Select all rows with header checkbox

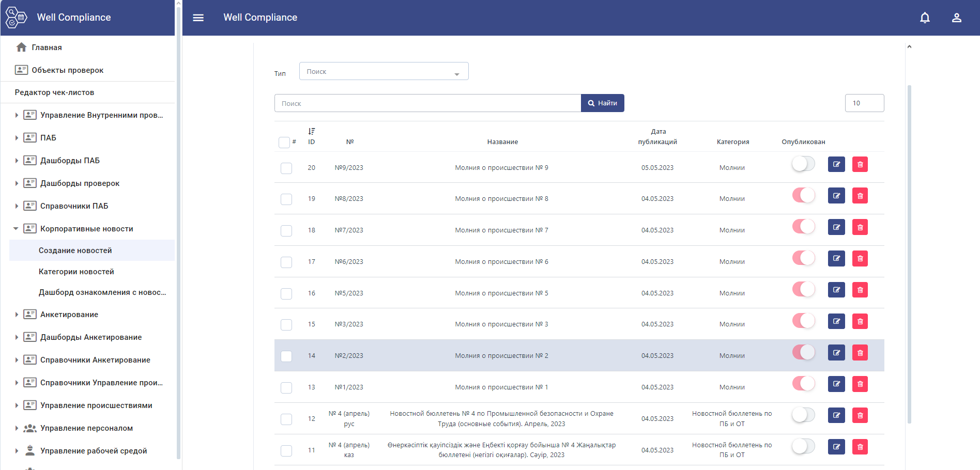click(x=284, y=142)
